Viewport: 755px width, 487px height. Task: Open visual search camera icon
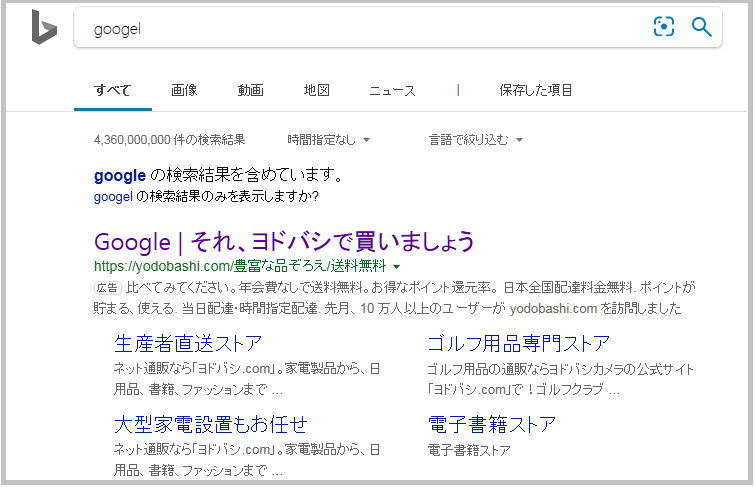[664, 26]
